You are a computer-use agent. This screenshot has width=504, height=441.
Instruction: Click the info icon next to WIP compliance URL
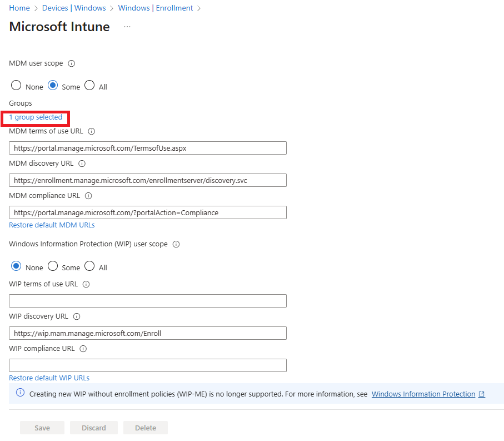tap(82, 349)
